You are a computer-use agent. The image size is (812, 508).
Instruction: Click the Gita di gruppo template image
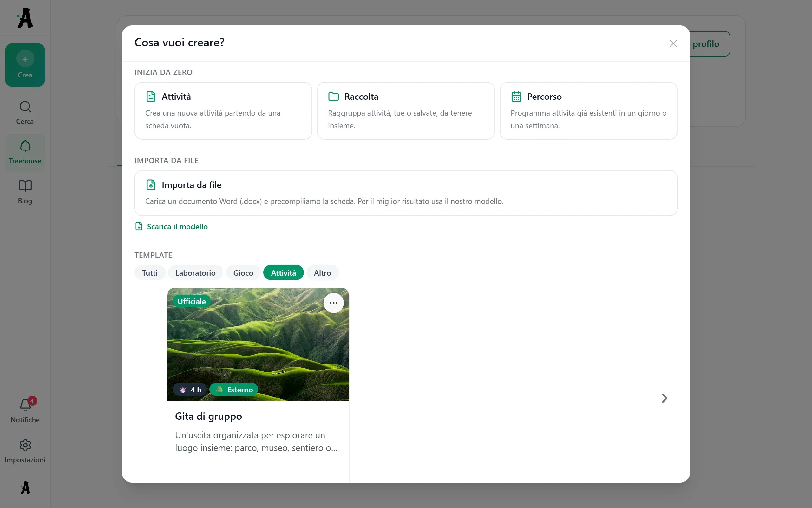(258, 344)
